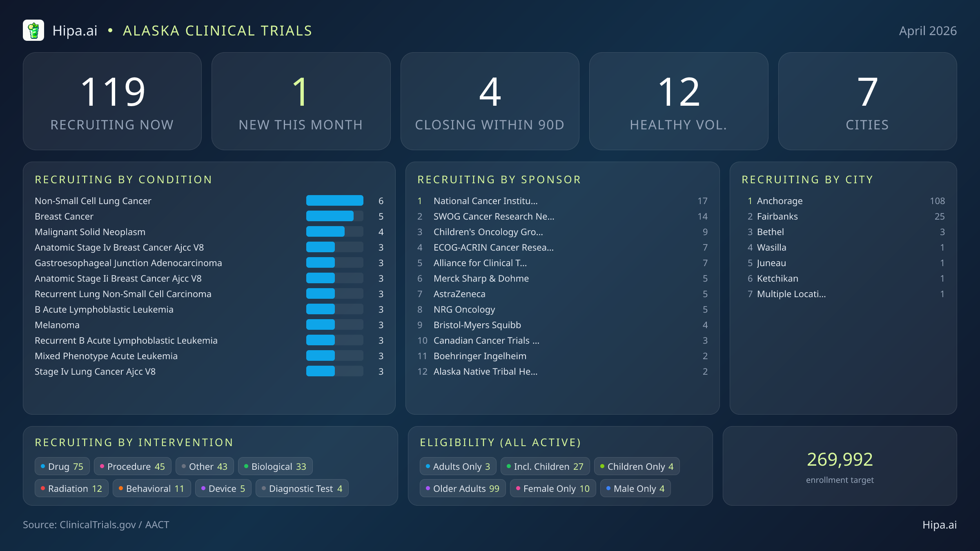Click the Hipa.ai footer text

(940, 524)
